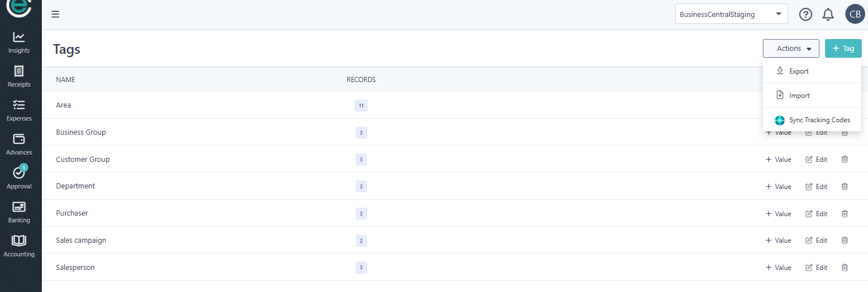
Task: Add Value to Sales campaign
Action: click(778, 241)
